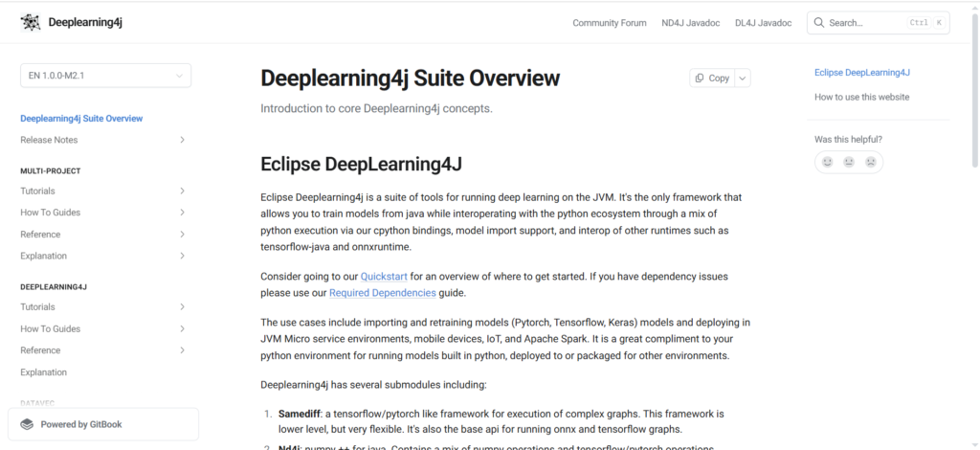Click Powered by GitBook link

click(103, 424)
